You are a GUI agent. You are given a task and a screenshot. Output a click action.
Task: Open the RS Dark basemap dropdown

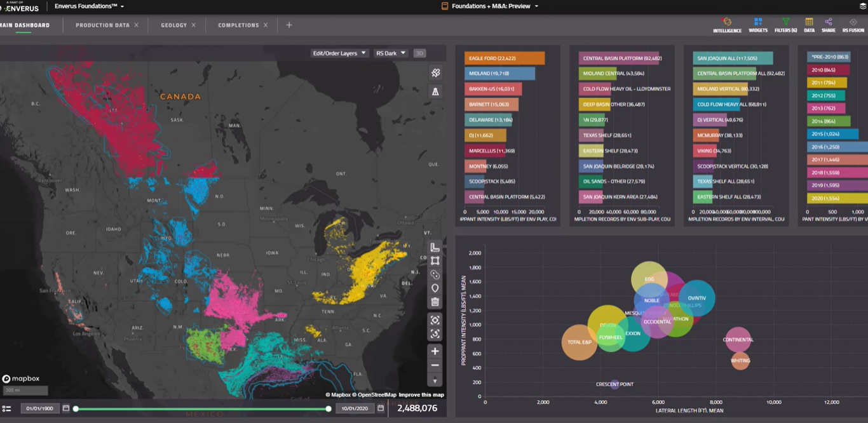(391, 53)
